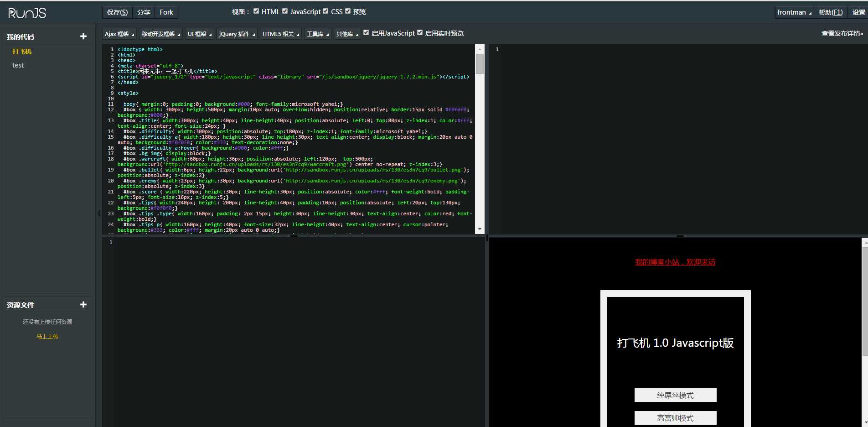868x427 pixels.
Task: Click 分享 button
Action: [144, 12]
